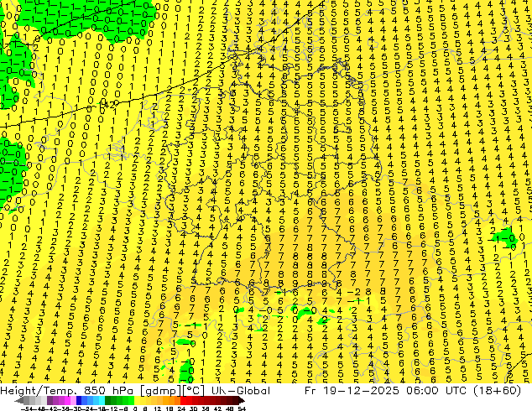Click the '[°C]' unit label in title

[195, 391]
